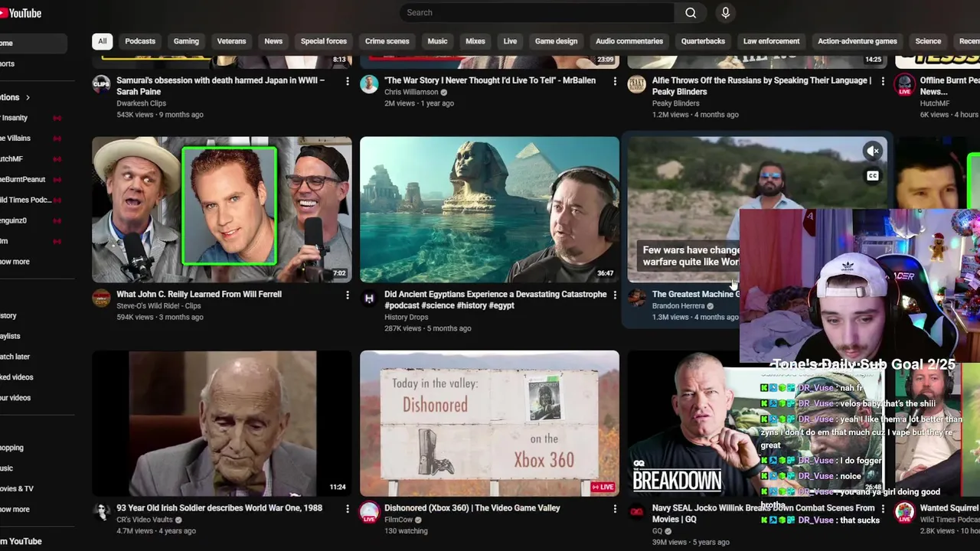Filter feed by Crime scenes

(387, 41)
